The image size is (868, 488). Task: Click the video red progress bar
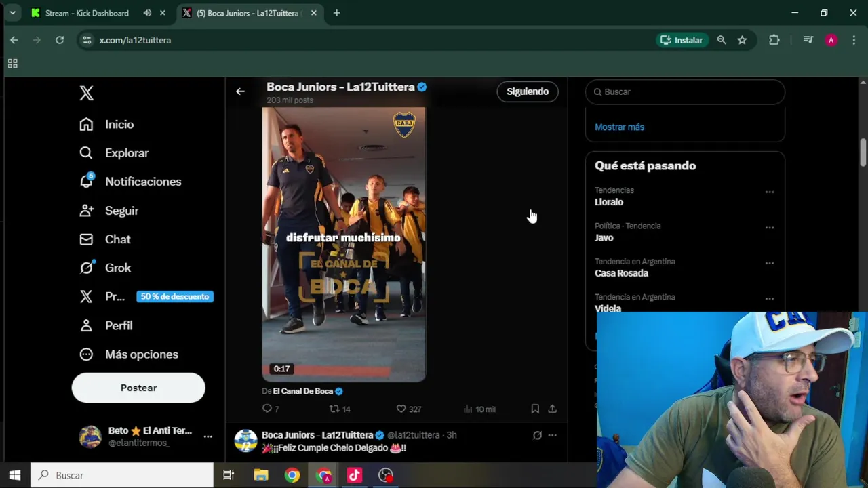(344, 371)
